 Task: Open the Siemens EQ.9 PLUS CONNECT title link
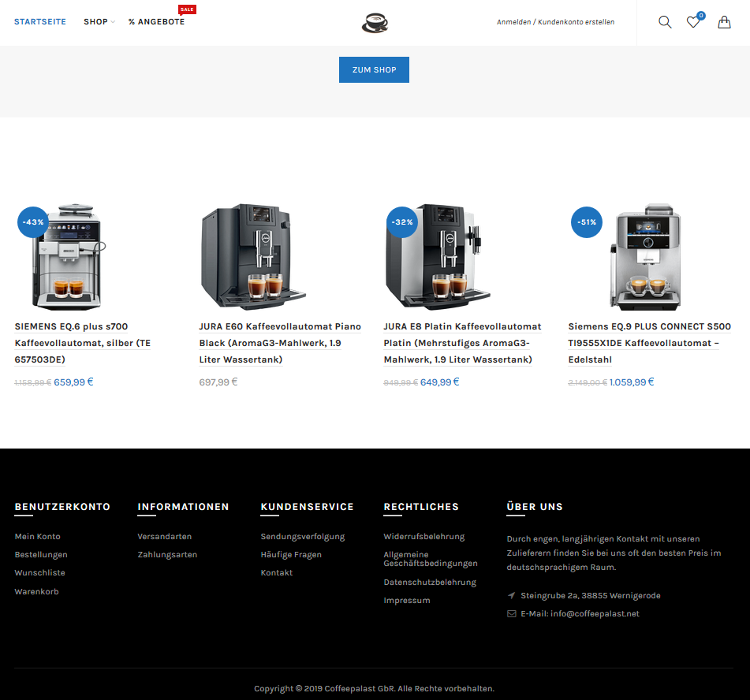pos(650,343)
